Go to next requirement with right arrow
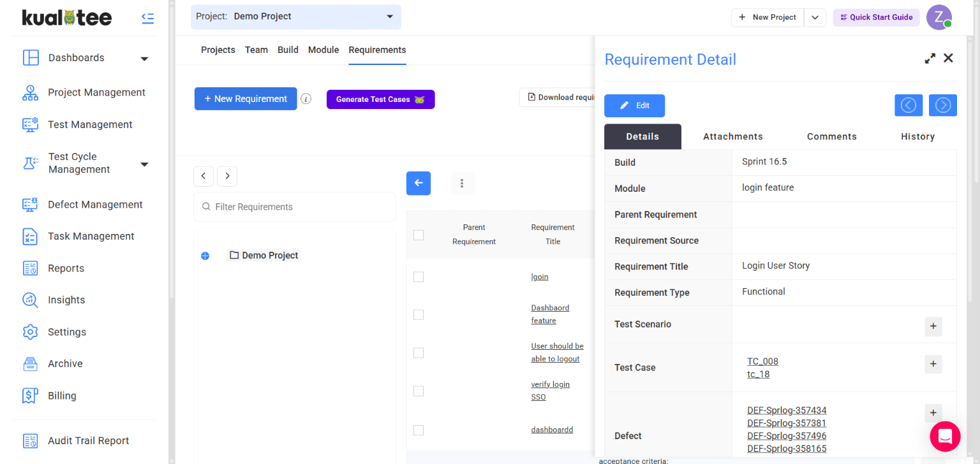The image size is (980, 464). (942, 105)
